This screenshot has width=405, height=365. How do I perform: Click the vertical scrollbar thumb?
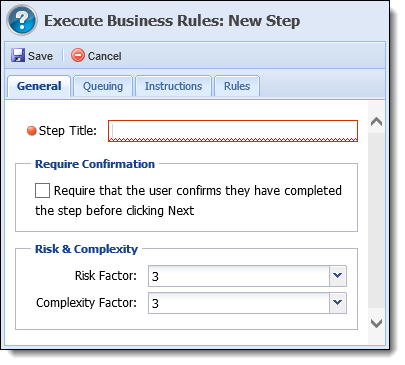click(x=376, y=220)
